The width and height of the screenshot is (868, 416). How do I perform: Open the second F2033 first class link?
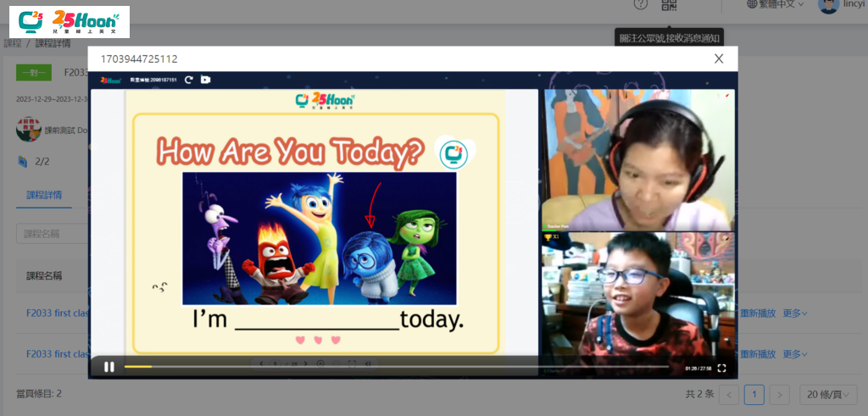coord(58,354)
